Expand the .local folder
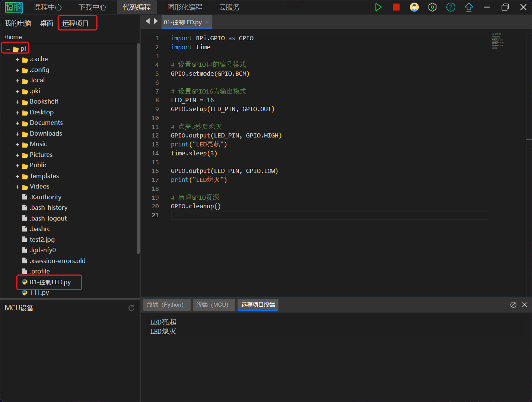Image resolution: width=532 pixels, height=402 pixels. click(x=17, y=81)
